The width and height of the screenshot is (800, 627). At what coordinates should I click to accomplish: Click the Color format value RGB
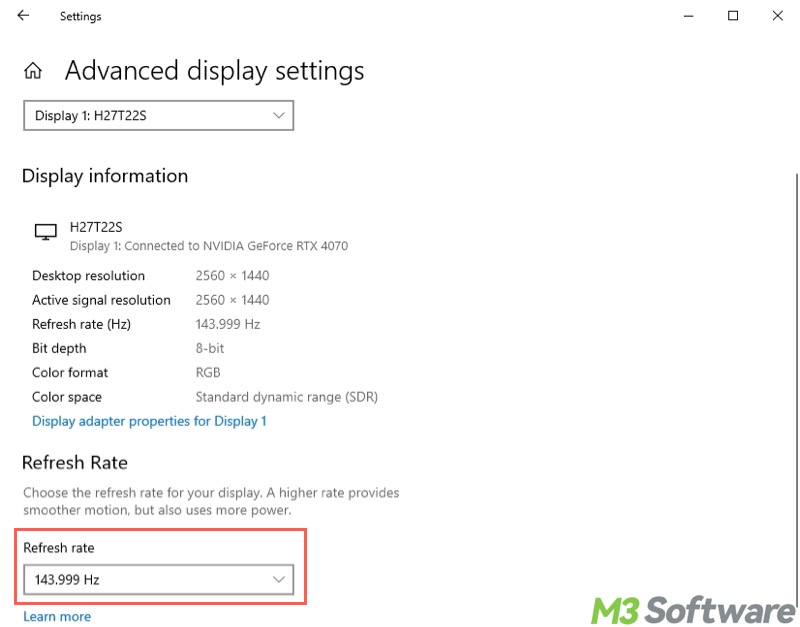pos(208,372)
